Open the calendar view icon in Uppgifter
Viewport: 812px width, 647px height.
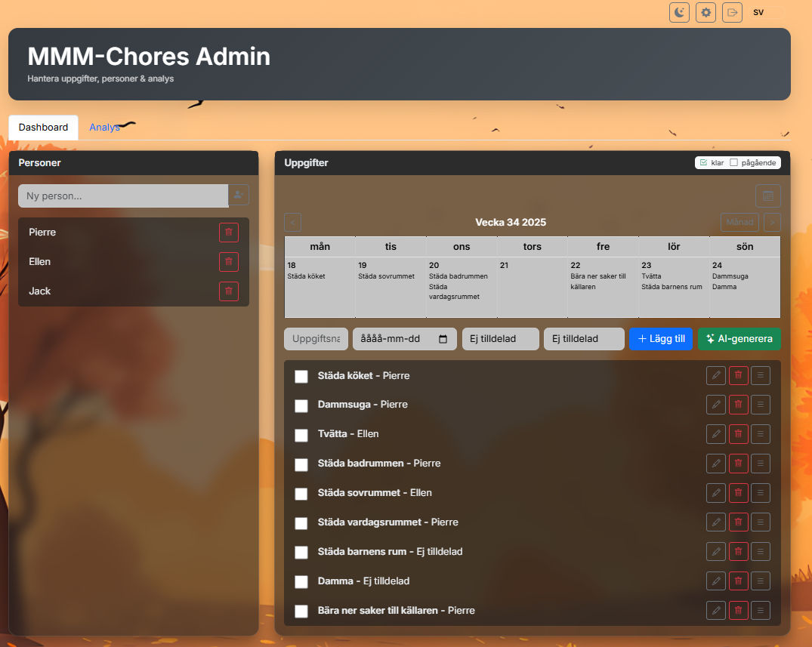pyautogui.click(x=768, y=196)
